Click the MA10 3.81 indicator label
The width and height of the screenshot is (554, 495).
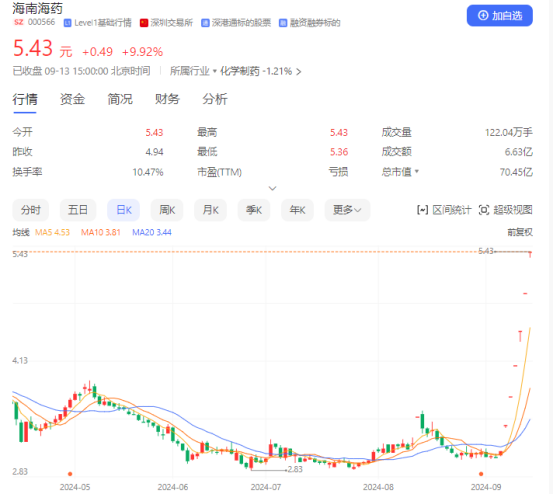(101, 232)
